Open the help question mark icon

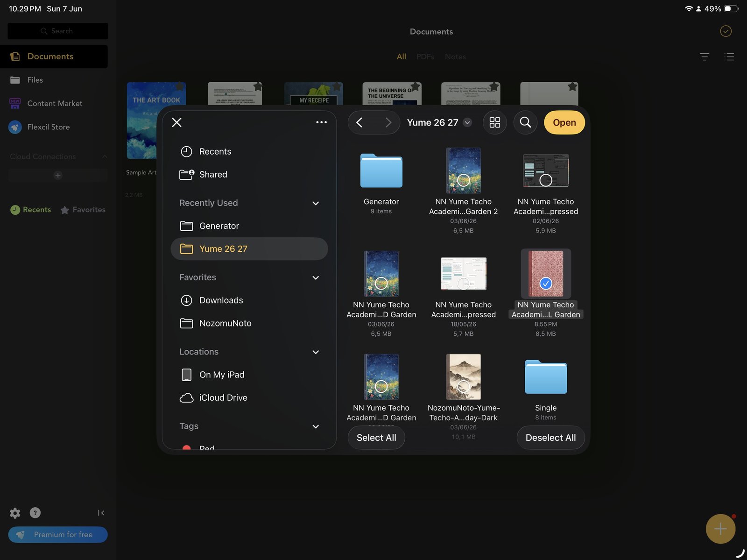click(x=35, y=513)
